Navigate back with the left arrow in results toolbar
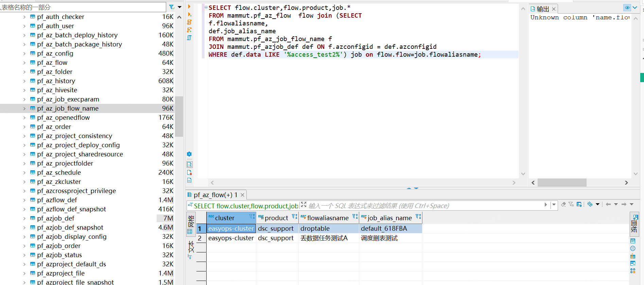The width and height of the screenshot is (644, 285). tap(608, 204)
